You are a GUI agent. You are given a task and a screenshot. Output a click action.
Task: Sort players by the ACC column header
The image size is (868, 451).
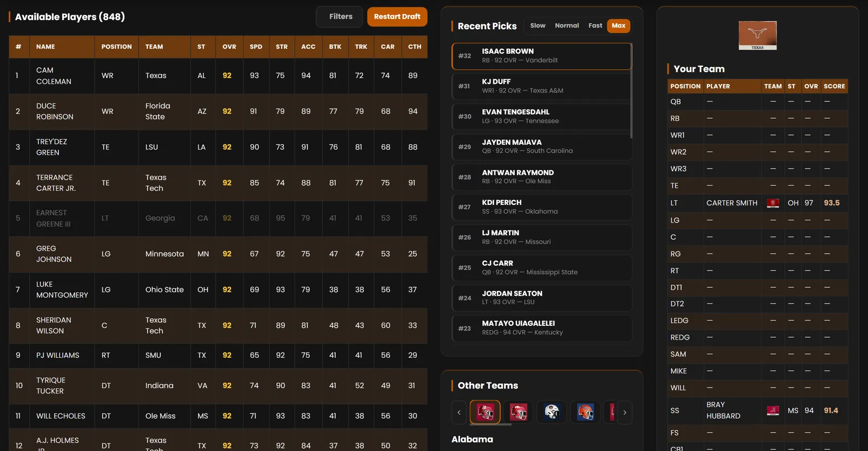(308, 47)
